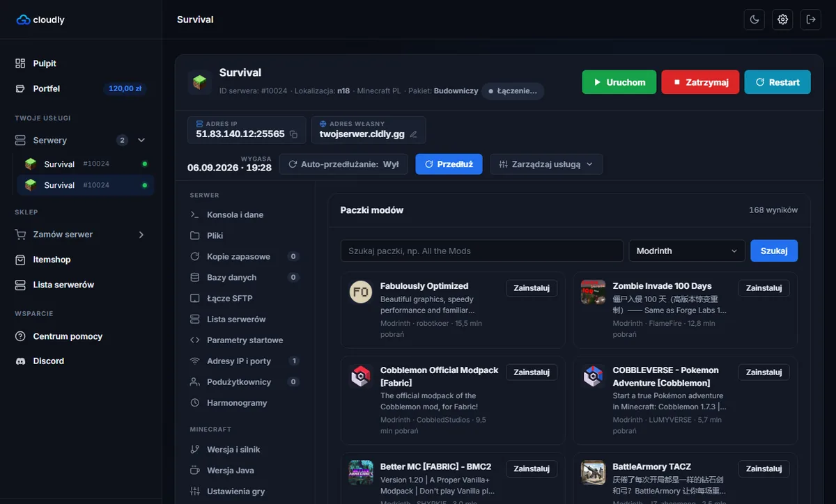Click the Zombie Invade 100 Days thumbnail

pyautogui.click(x=593, y=292)
